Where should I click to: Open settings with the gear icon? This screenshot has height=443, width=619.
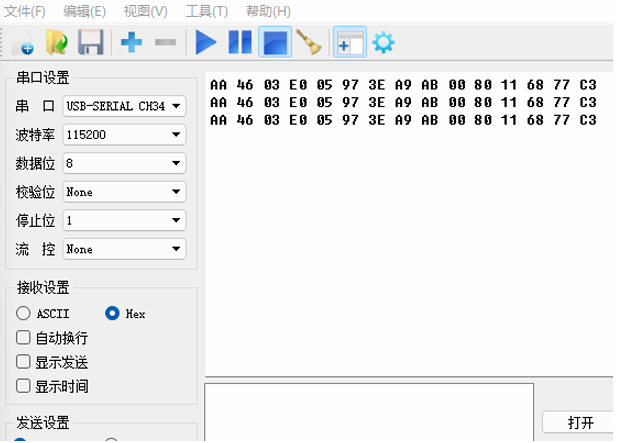[383, 43]
